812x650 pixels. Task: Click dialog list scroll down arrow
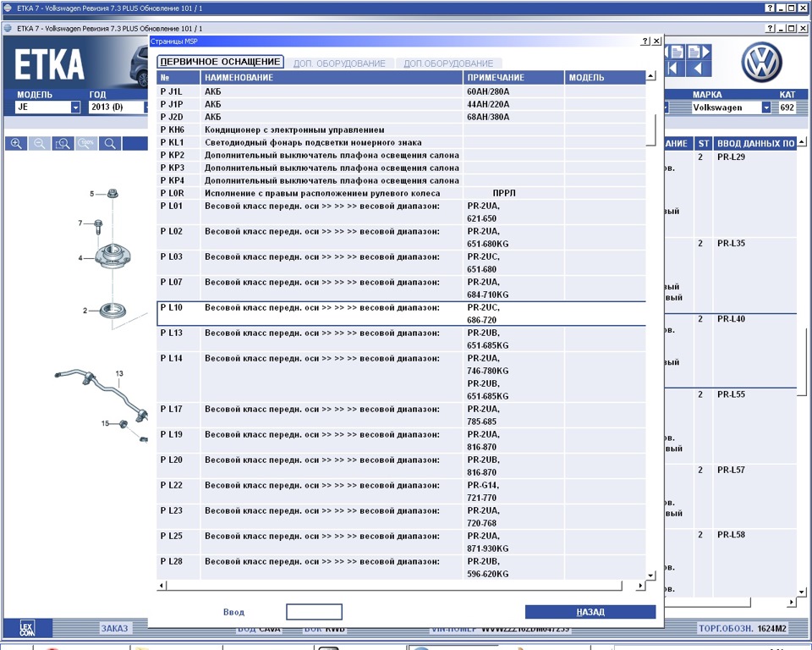(651, 576)
